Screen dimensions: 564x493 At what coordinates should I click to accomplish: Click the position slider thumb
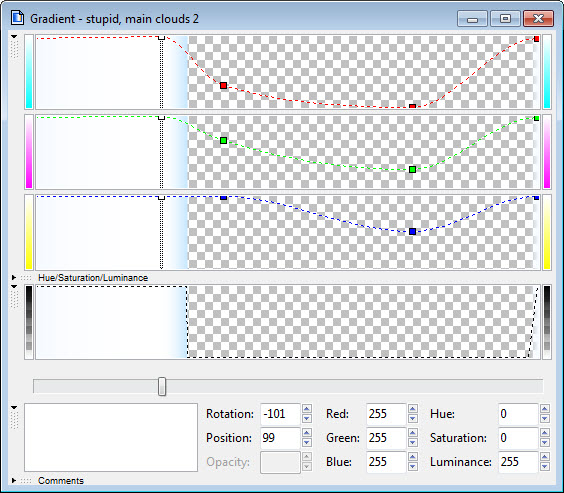click(x=162, y=387)
